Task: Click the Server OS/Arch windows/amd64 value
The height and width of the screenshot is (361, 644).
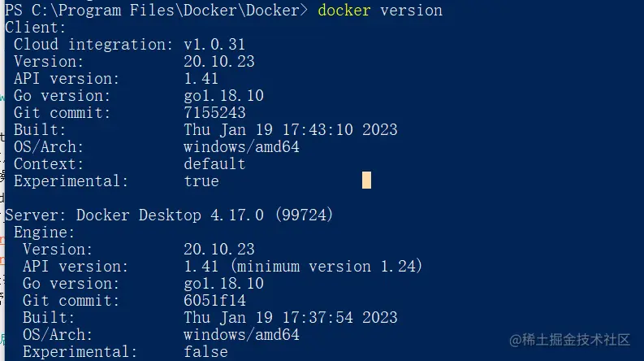Action: (241, 334)
